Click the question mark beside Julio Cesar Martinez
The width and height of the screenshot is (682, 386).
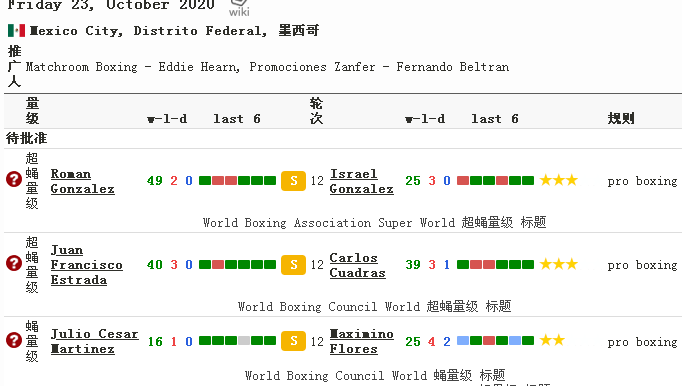point(14,340)
